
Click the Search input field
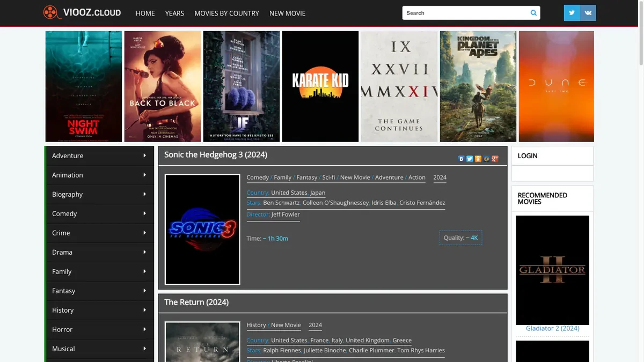tap(465, 13)
